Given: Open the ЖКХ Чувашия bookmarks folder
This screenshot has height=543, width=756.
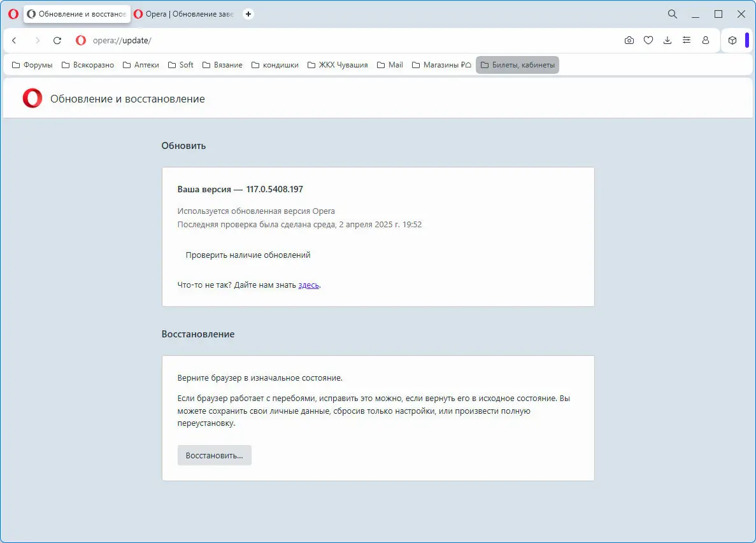Looking at the screenshot, I should click(x=338, y=65).
